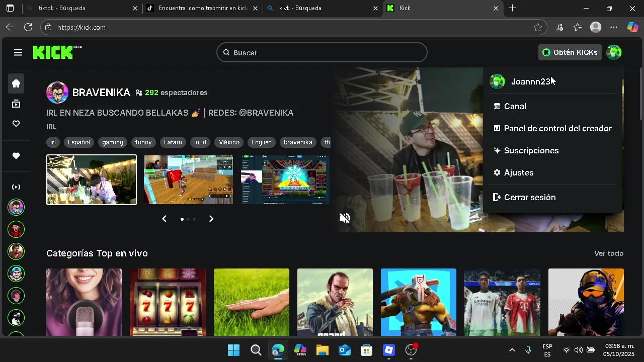Open the Edge Copilot icon

pyautogui.click(x=632, y=27)
